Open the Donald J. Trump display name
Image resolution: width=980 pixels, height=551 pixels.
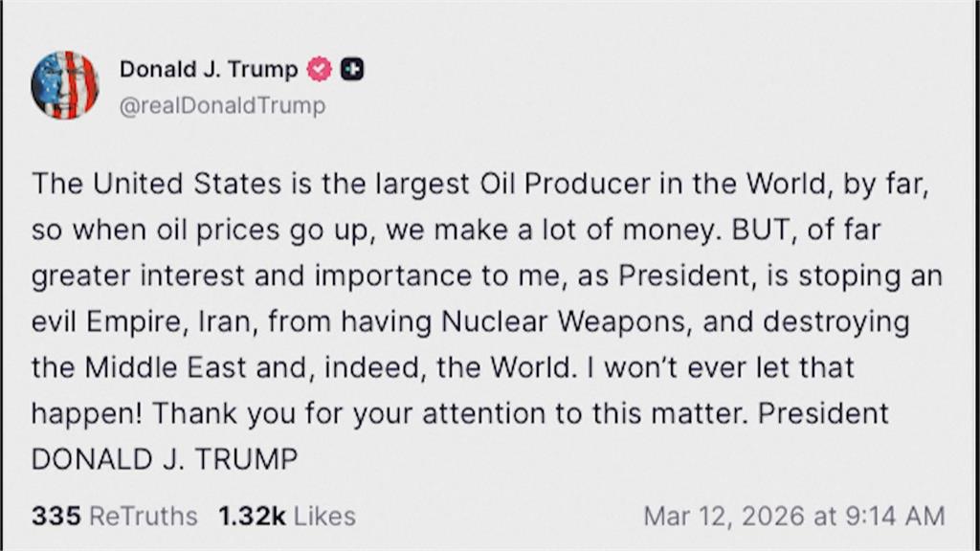209,69
